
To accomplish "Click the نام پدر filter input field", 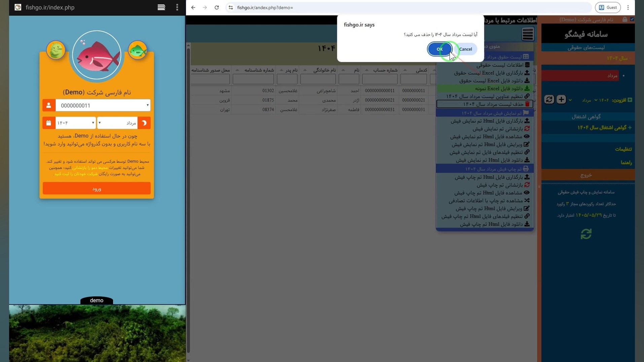I will point(287,79).
